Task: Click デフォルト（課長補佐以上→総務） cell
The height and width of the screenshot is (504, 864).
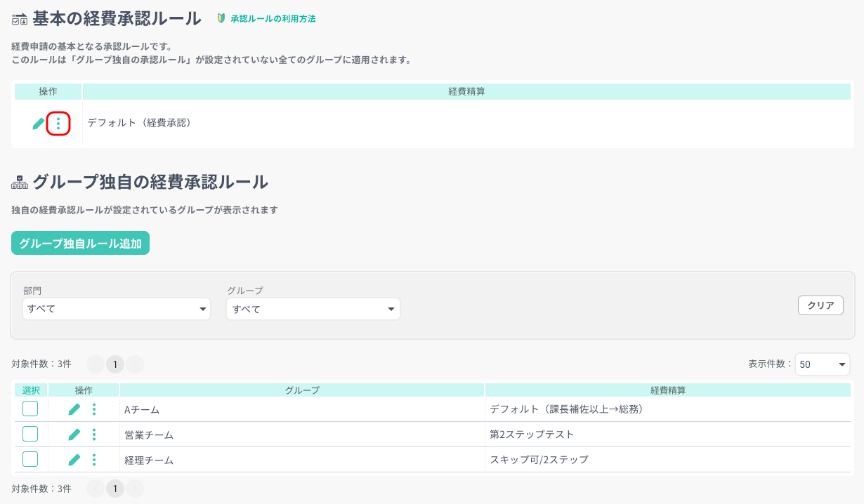Action: click(668, 409)
